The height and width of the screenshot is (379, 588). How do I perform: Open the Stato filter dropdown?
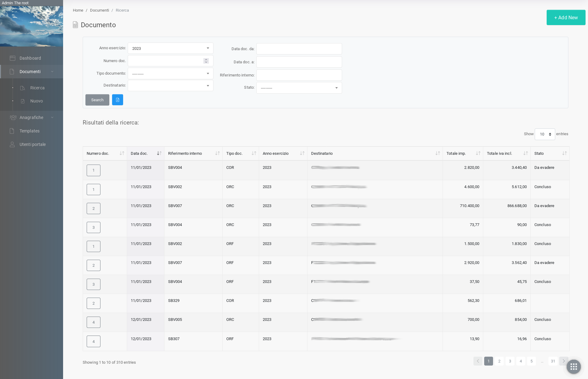tap(299, 88)
